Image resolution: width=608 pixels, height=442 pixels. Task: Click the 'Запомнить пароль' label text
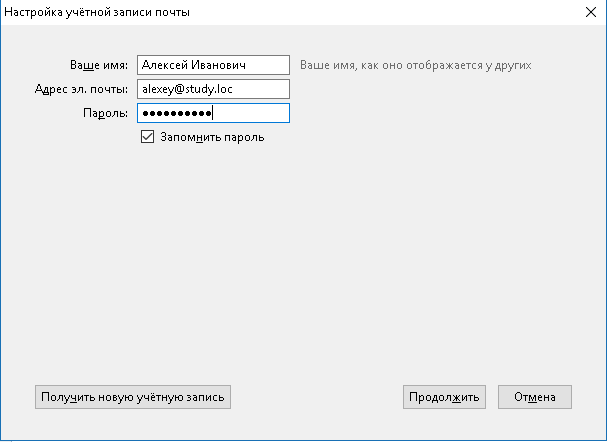coord(212,137)
